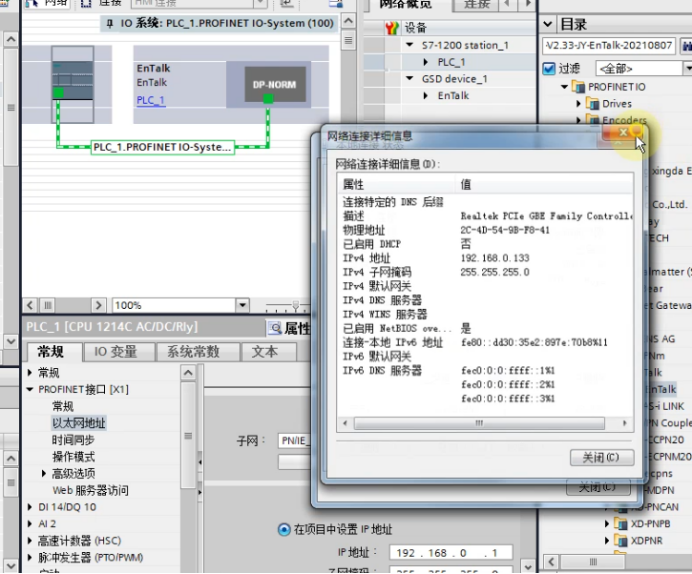Collapse the S7-1200 station_1 tree node
692x574 pixels.
coord(410,45)
